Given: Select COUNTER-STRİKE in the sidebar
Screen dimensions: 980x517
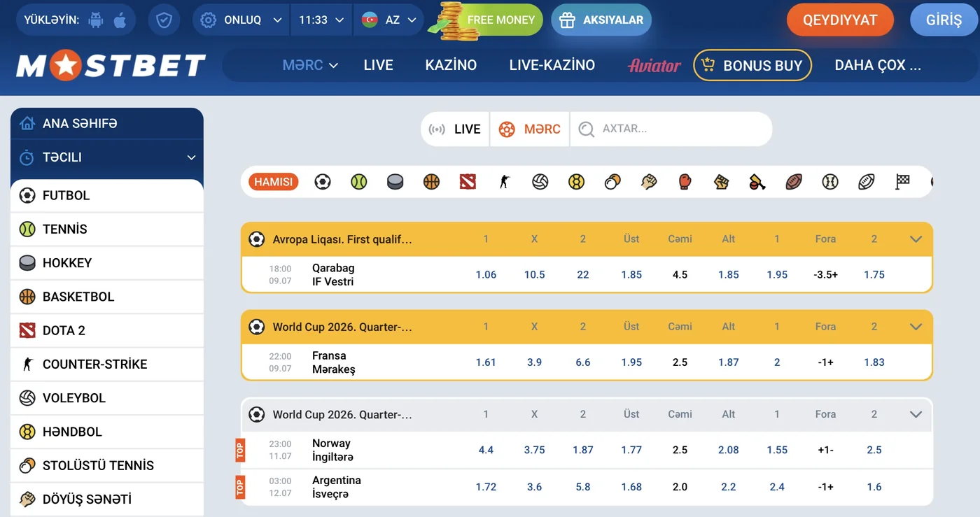Looking at the screenshot, I should pos(107,364).
